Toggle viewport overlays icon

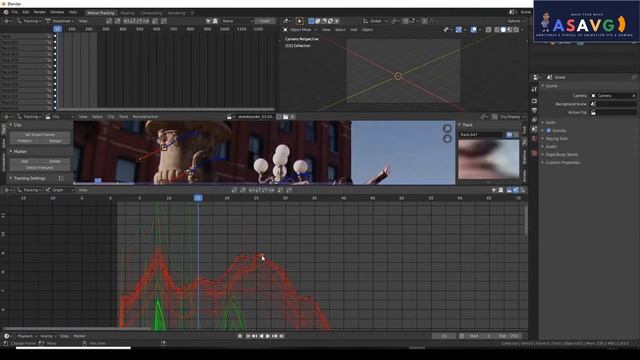tap(473, 30)
